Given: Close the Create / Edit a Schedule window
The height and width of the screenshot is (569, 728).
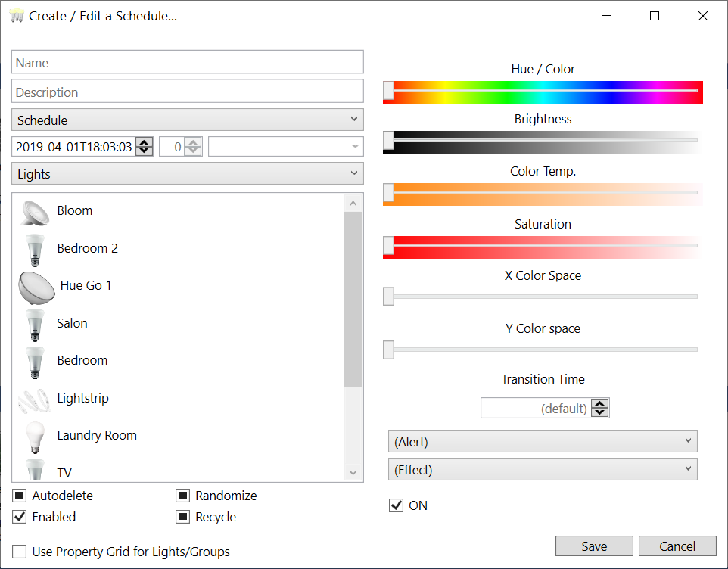Looking at the screenshot, I should pyautogui.click(x=703, y=16).
